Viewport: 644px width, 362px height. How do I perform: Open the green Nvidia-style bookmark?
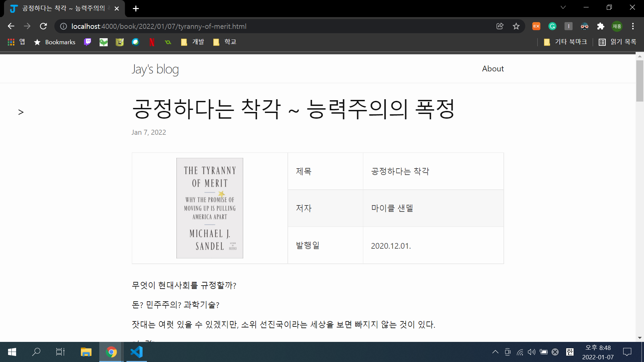168,42
